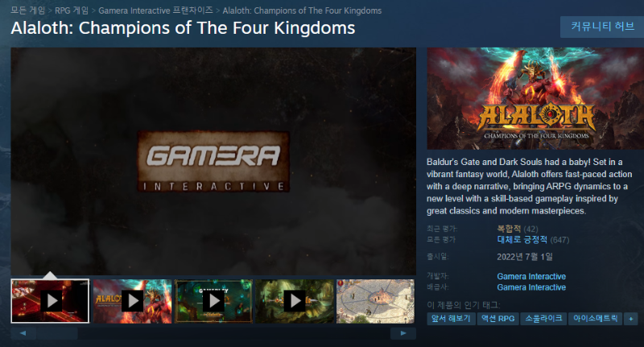Play the fourth forest video thumbnail
644x347 pixels.
[x=295, y=301]
